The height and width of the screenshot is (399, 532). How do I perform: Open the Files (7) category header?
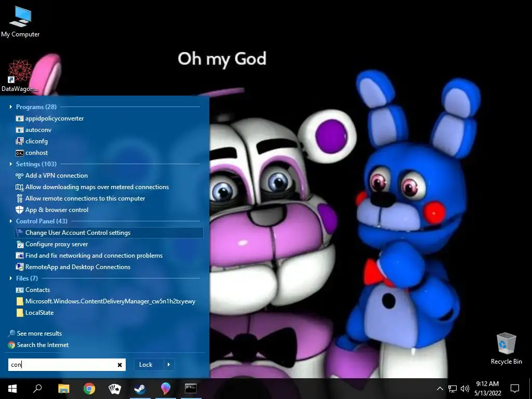click(27, 278)
